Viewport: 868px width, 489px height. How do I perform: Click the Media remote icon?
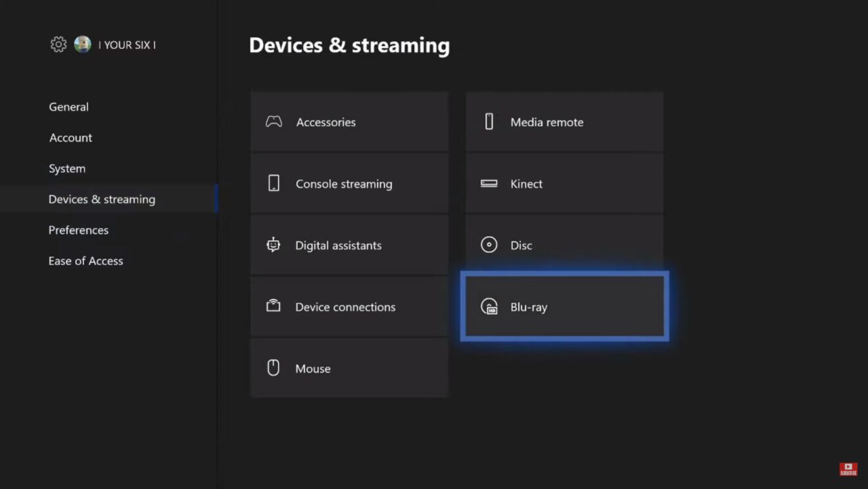pyautogui.click(x=489, y=122)
